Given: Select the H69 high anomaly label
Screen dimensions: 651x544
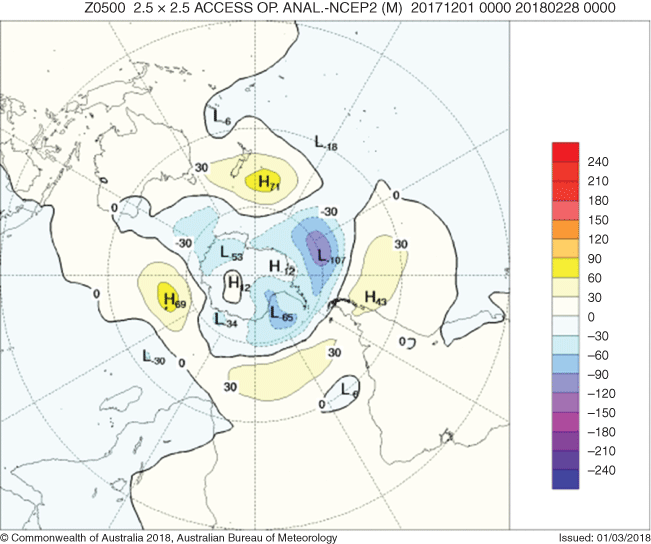Looking at the screenshot, I should click(x=174, y=300).
